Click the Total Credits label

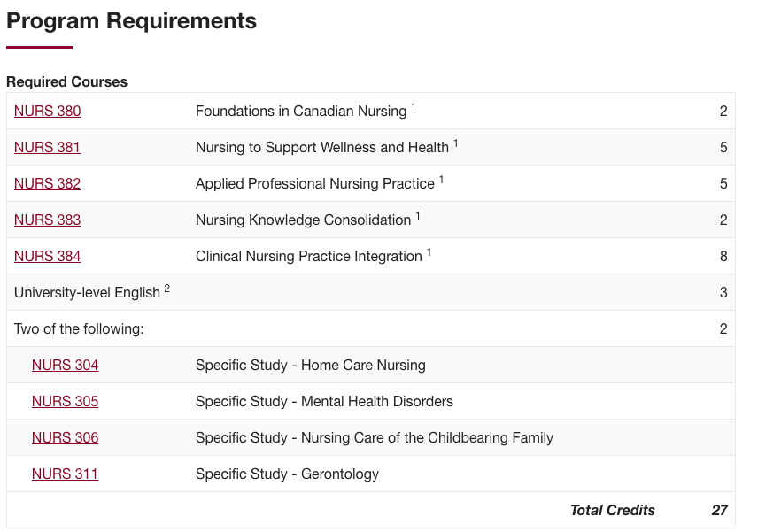(613, 510)
